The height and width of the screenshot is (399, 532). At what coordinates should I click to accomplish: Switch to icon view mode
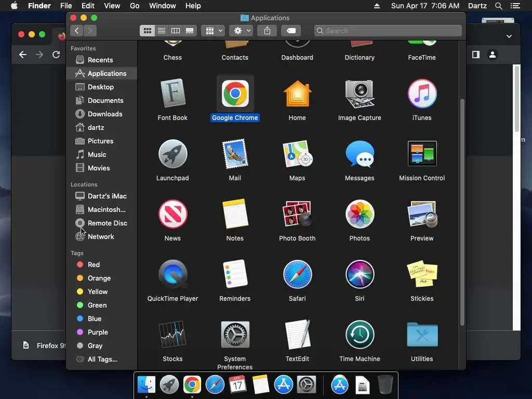[x=147, y=31]
